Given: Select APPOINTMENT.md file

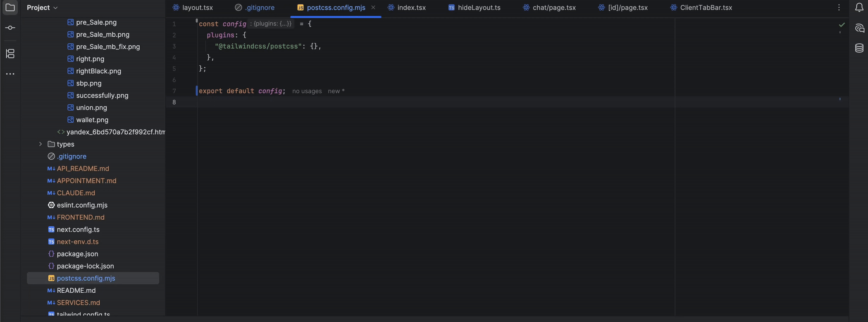Looking at the screenshot, I should [86, 181].
